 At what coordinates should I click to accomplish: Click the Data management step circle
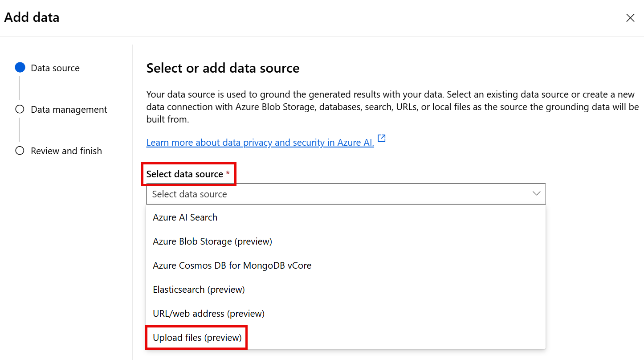pos(20,109)
